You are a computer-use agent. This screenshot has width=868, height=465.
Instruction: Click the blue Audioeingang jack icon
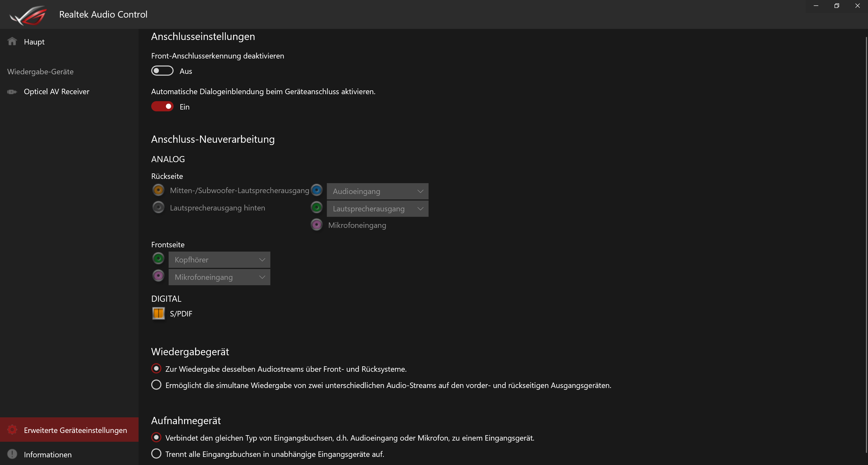tap(316, 190)
